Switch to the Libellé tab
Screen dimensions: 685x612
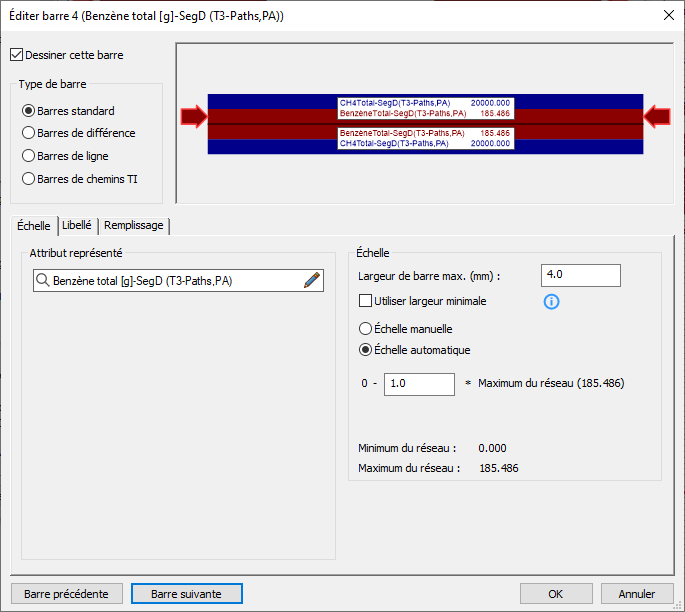click(77, 226)
